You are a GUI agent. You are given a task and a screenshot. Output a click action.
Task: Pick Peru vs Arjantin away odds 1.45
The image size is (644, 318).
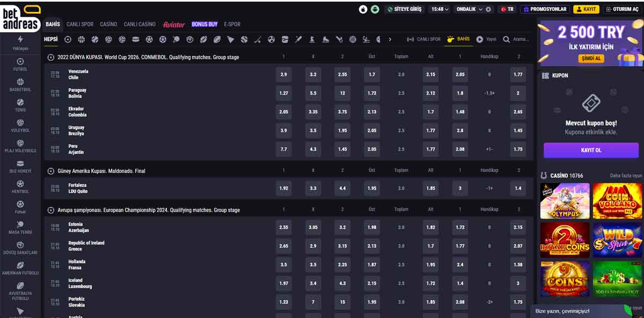tap(342, 149)
